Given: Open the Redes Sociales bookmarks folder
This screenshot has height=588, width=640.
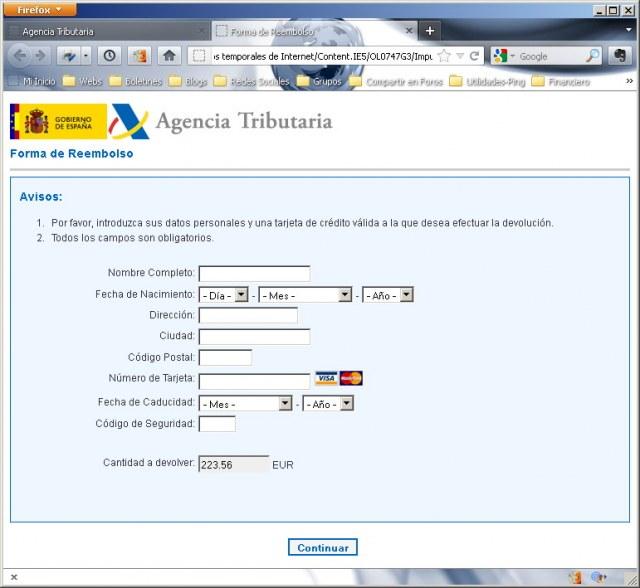Looking at the screenshot, I should point(251,82).
